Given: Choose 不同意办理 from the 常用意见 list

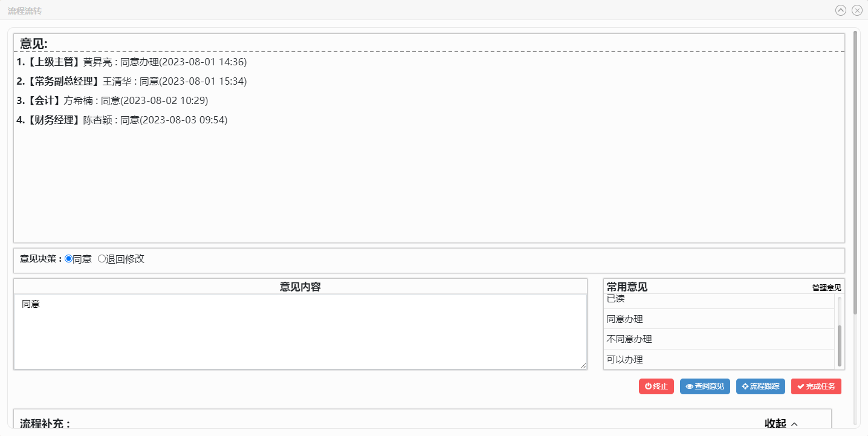Looking at the screenshot, I should click(x=629, y=339).
